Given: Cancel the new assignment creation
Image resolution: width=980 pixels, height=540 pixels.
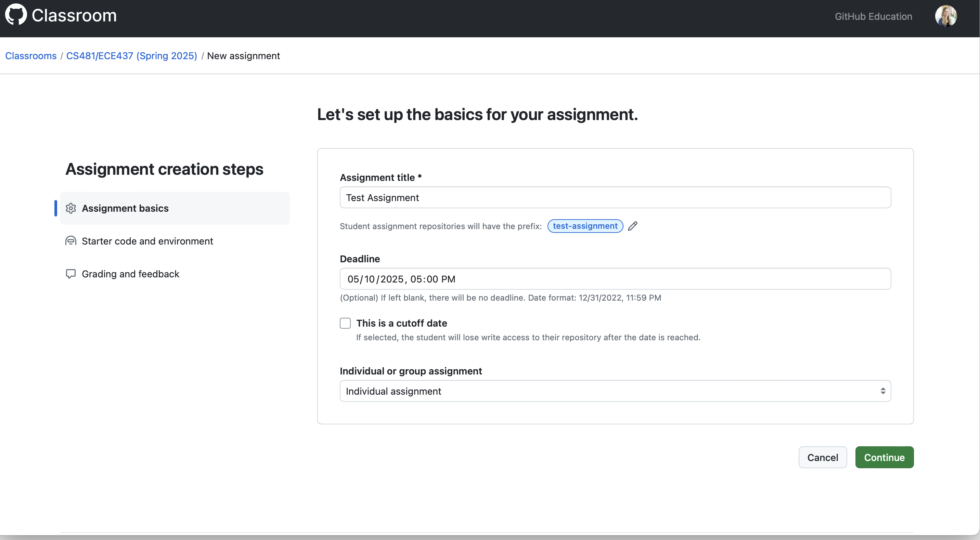Looking at the screenshot, I should (x=823, y=457).
